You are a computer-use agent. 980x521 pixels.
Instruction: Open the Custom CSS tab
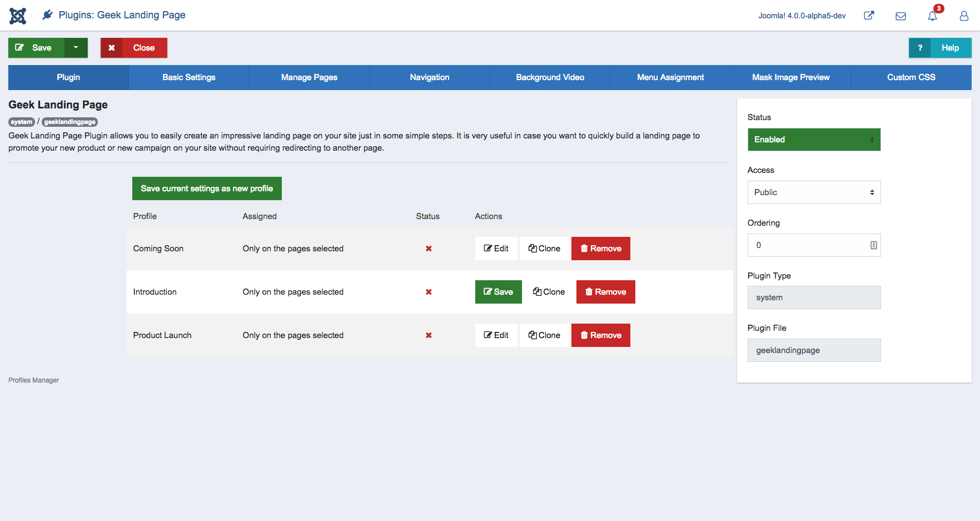[911, 77]
